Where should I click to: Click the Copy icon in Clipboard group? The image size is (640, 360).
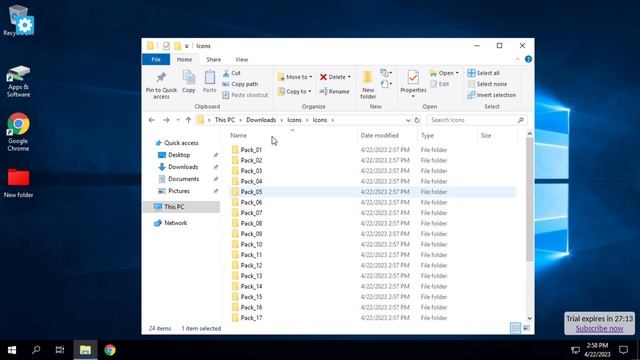[x=189, y=81]
